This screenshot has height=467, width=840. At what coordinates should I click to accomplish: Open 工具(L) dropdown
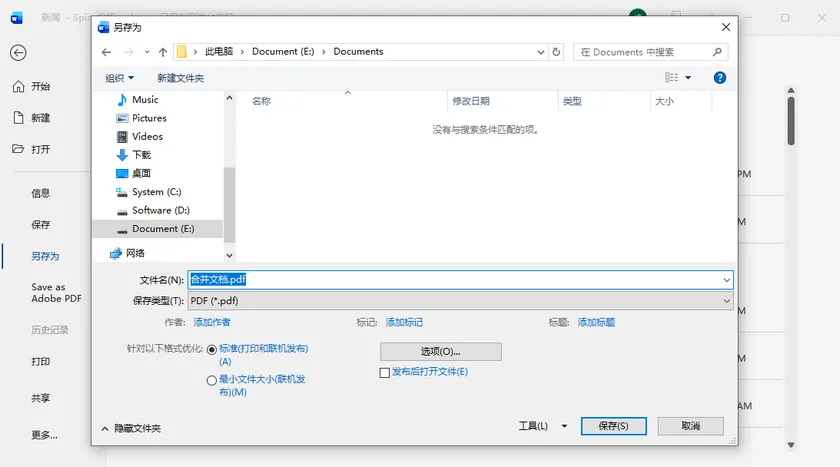pos(543,426)
